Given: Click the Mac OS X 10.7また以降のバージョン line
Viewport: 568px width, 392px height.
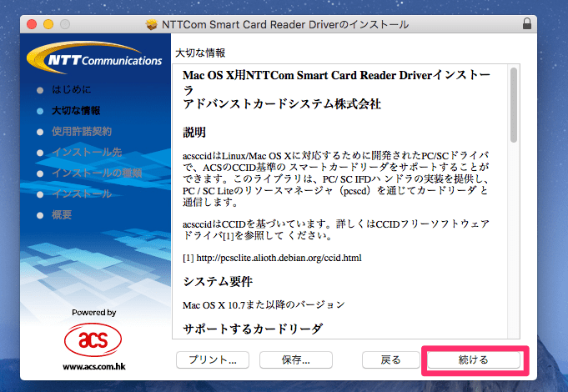Looking at the screenshot, I should click(x=264, y=305).
